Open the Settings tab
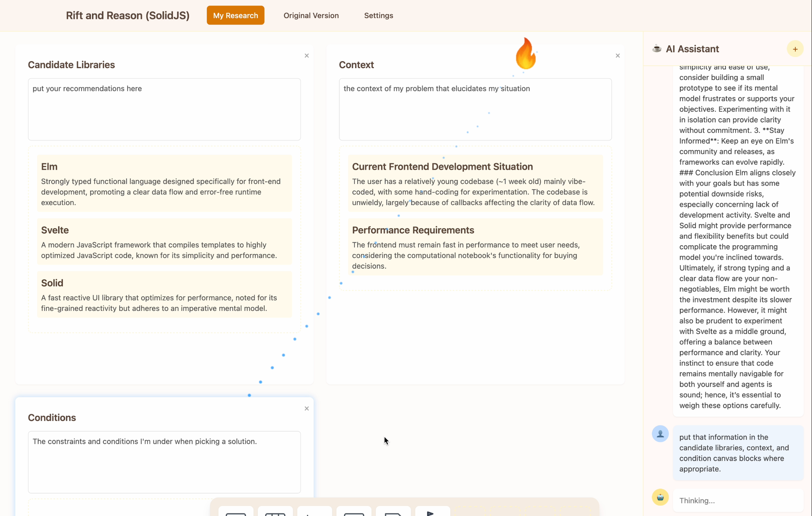The height and width of the screenshot is (516, 812). click(x=378, y=15)
